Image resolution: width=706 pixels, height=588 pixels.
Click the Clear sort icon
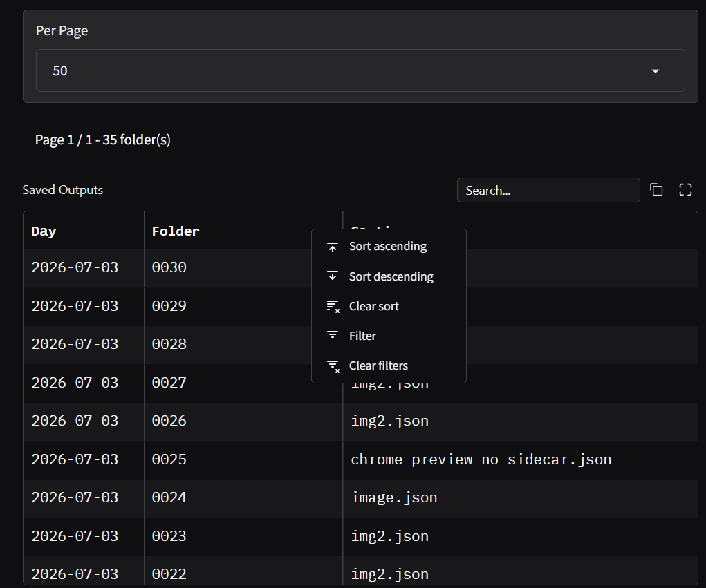pyautogui.click(x=333, y=306)
